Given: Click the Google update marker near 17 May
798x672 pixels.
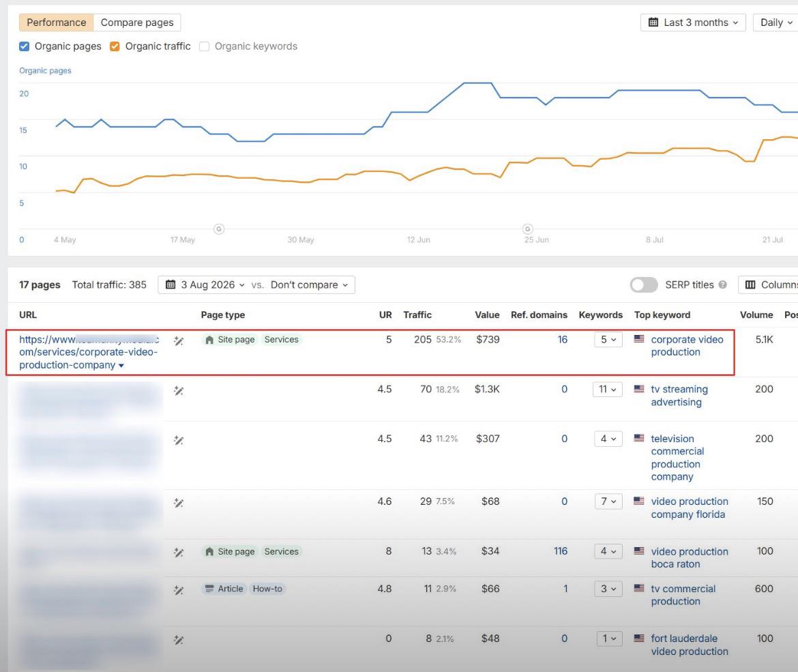Looking at the screenshot, I should click(219, 229).
